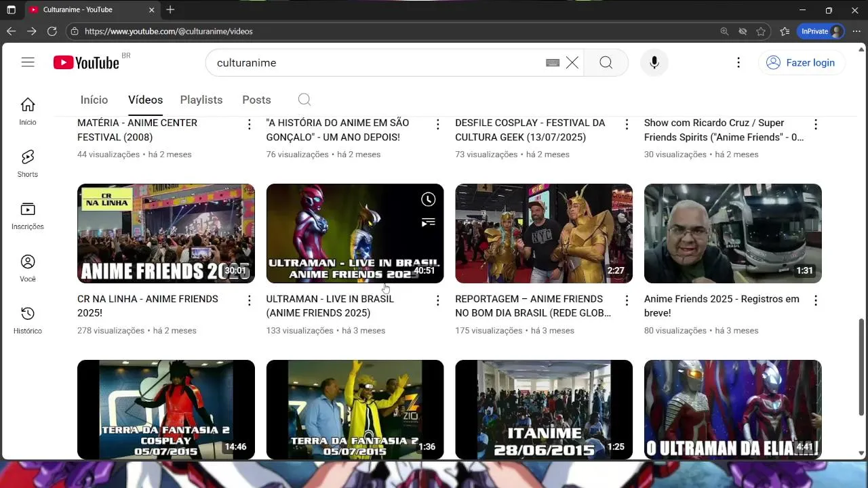Open the on-screen keyboard in search box
868x488 pixels.
[x=553, y=63]
